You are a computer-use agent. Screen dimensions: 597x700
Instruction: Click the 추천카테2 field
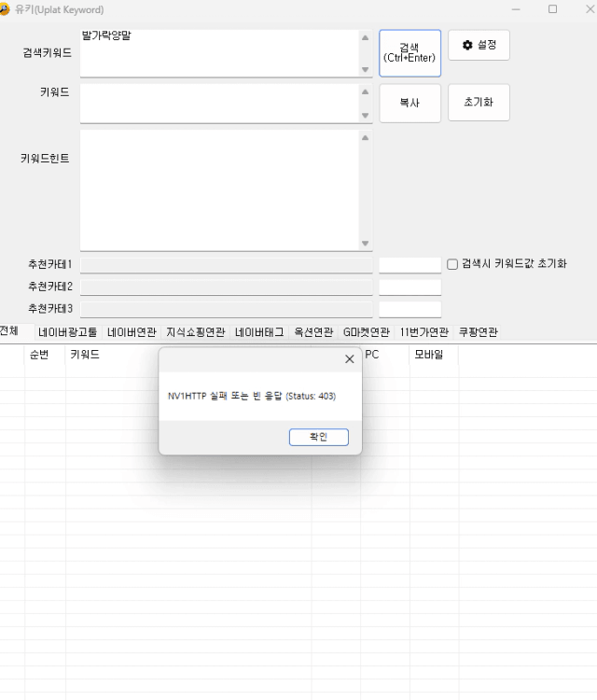click(x=227, y=287)
